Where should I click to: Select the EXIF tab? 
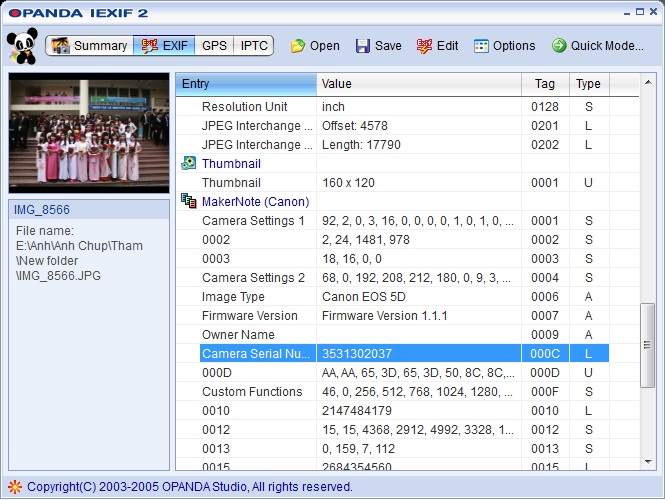pos(164,45)
